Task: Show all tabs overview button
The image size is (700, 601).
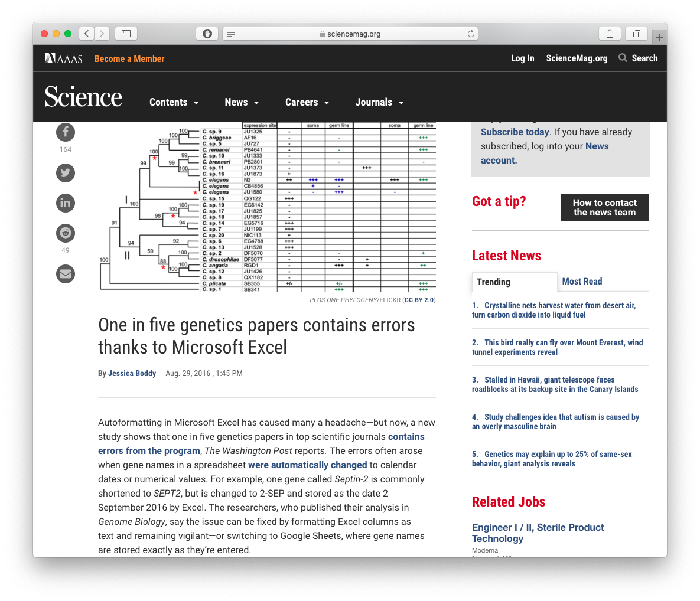Action: pyautogui.click(x=637, y=34)
